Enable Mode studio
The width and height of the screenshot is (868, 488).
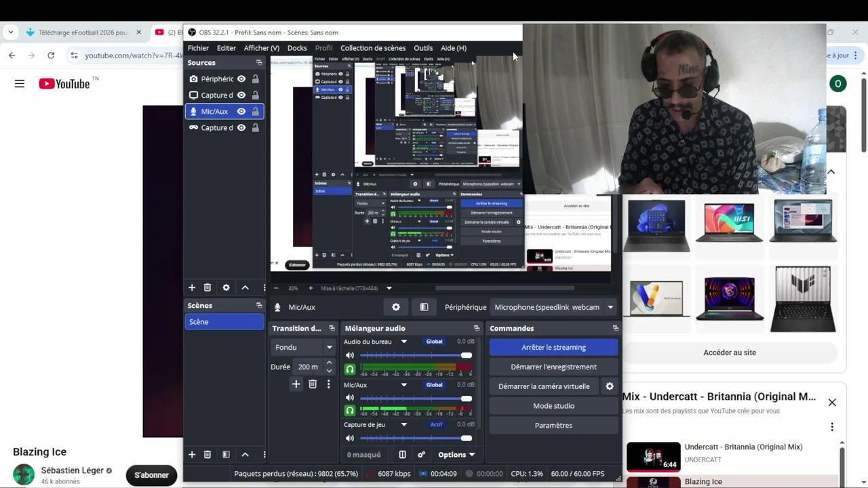(553, 406)
